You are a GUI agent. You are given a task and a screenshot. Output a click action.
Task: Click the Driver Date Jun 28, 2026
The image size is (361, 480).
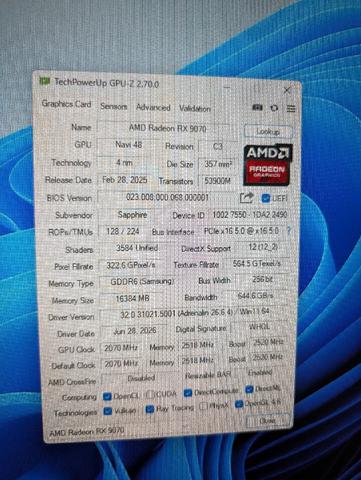click(x=135, y=331)
